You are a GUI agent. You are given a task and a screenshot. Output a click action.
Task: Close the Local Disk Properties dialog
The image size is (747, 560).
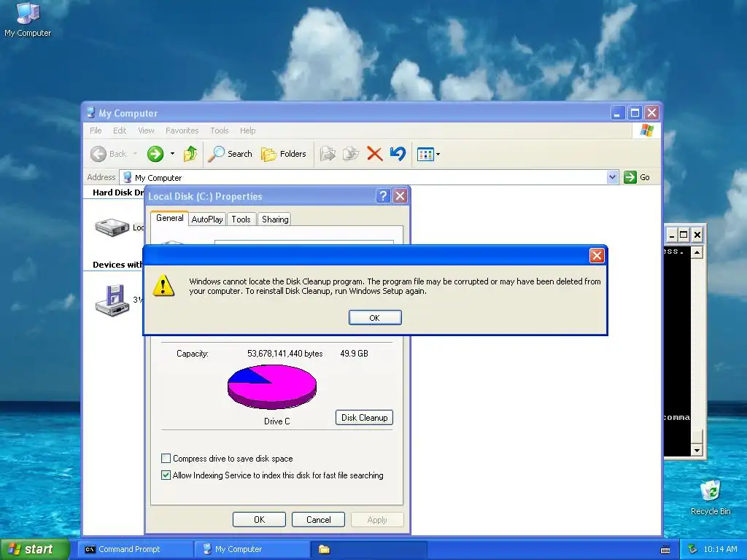pyautogui.click(x=400, y=195)
